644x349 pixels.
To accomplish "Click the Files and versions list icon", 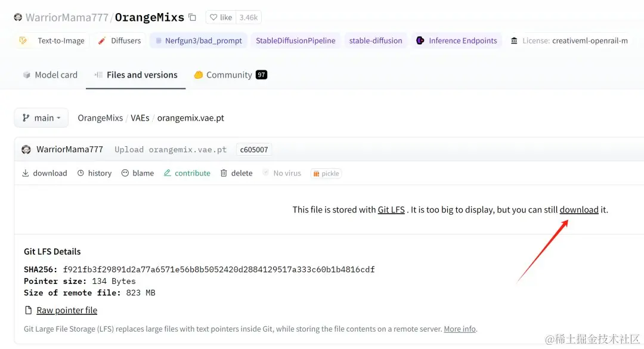I will (98, 75).
